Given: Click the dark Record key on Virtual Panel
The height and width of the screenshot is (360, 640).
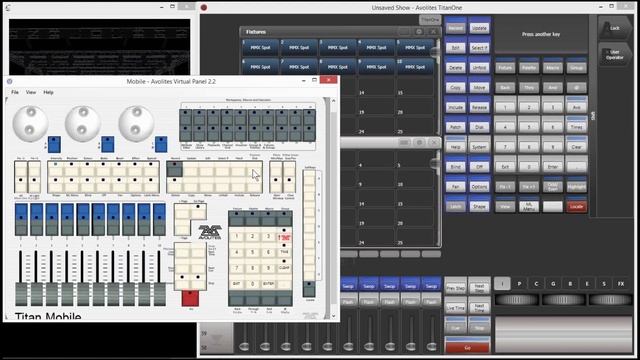Looking at the screenshot, I should [175, 169].
